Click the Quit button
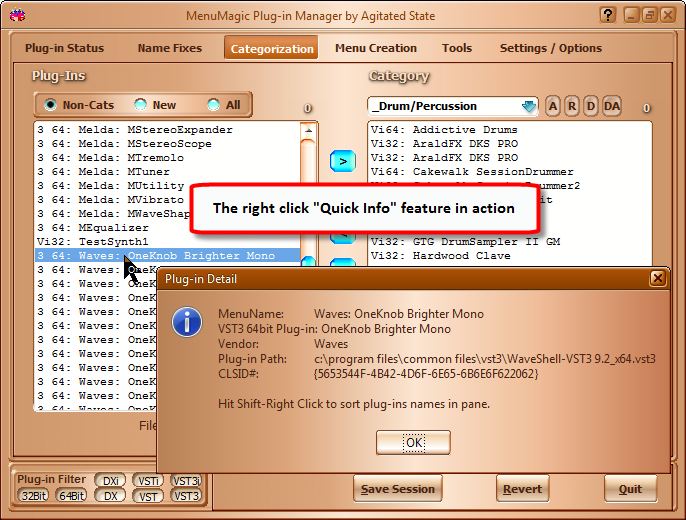Screen dimensions: 686x520 (x=630, y=489)
